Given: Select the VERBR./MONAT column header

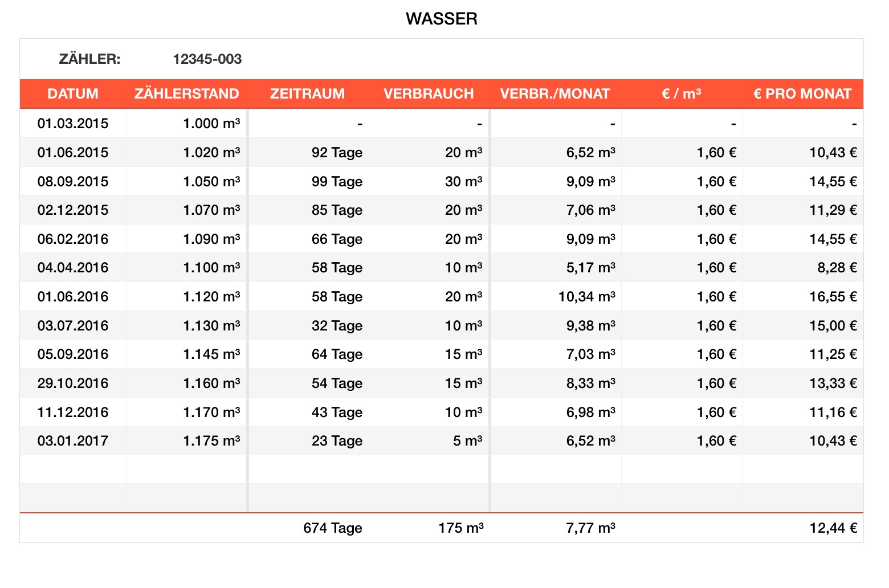Looking at the screenshot, I should [555, 94].
